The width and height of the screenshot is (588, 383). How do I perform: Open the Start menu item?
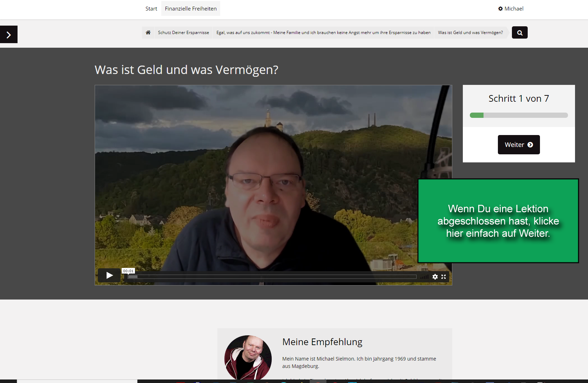point(151,8)
